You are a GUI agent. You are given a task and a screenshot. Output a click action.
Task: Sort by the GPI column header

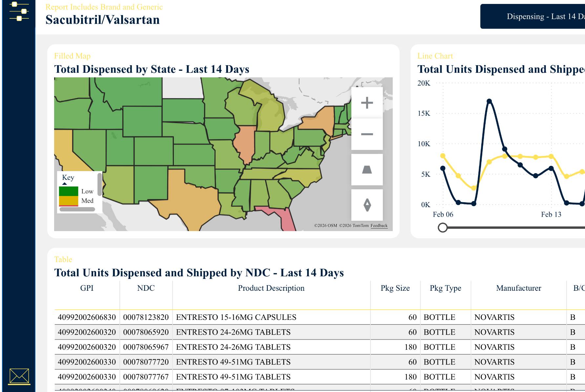pyautogui.click(x=87, y=288)
